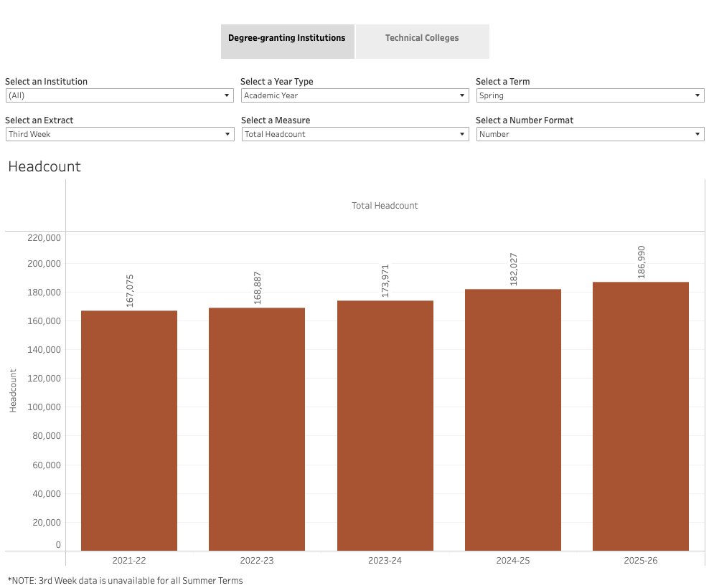Click the Headcount vertical axis title
The width and height of the screenshot is (714, 588).
point(13,391)
